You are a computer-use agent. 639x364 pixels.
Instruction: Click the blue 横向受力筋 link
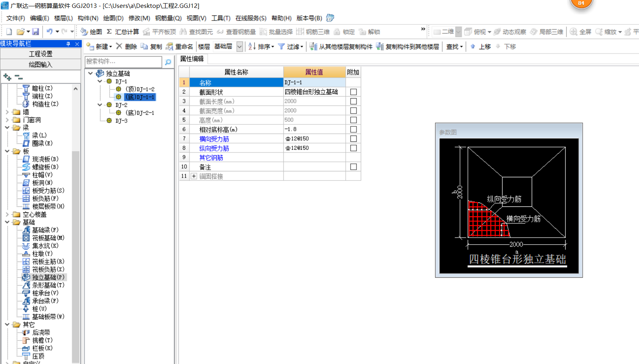tap(214, 139)
